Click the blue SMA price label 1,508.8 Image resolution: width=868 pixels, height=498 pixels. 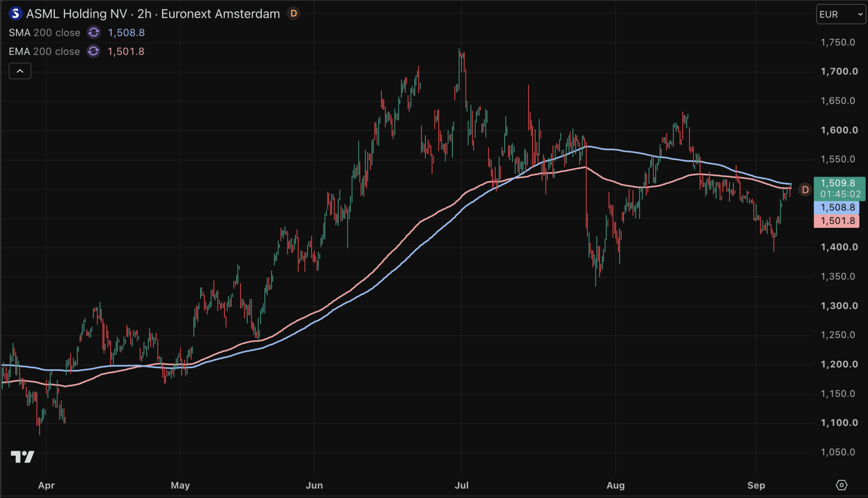[837, 208]
